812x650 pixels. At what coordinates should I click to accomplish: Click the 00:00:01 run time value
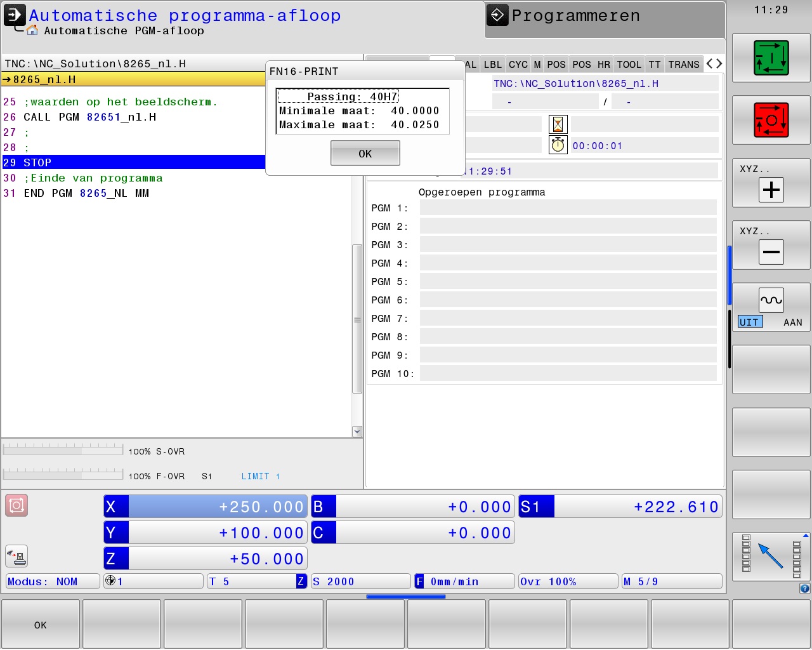(598, 146)
